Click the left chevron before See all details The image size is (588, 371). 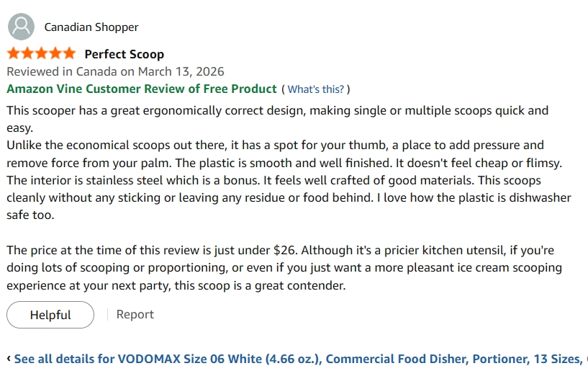[9, 359]
